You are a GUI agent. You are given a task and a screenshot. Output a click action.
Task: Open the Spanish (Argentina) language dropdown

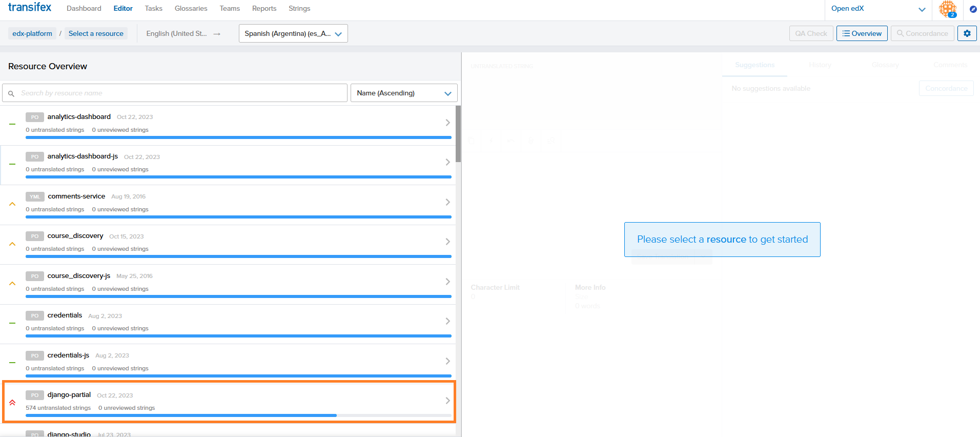click(x=293, y=33)
